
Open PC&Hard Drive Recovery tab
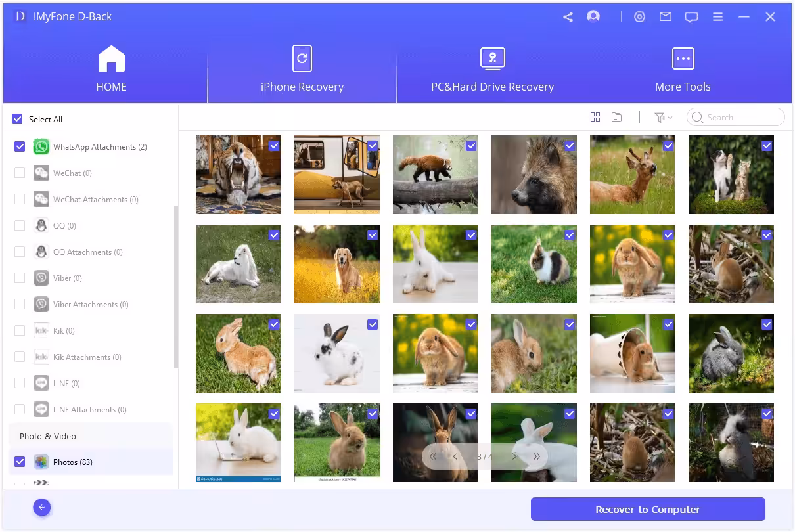[x=492, y=70]
